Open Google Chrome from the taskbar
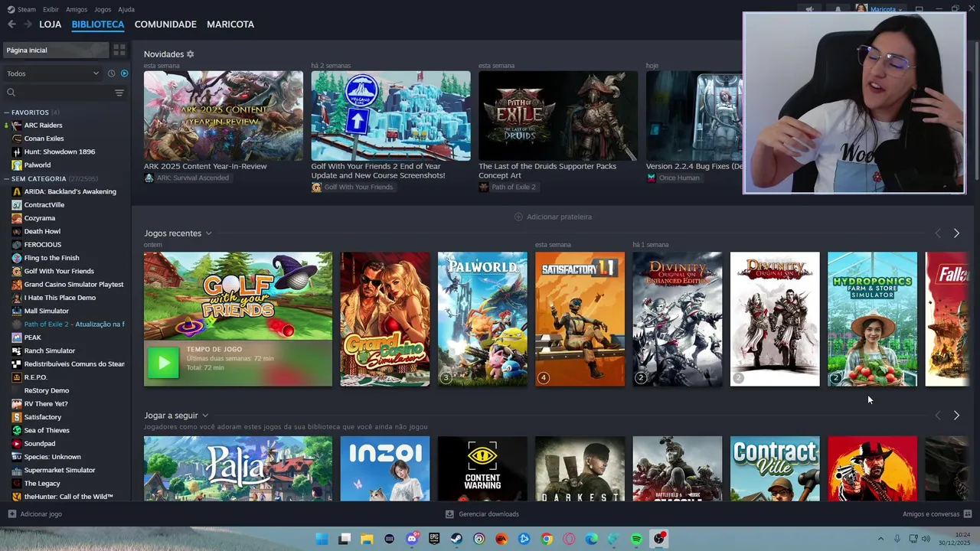 (x=547, y=539)
